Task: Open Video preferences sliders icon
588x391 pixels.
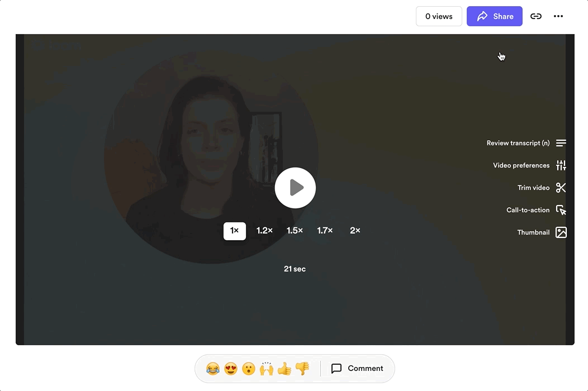Action: tap(561, 165)
